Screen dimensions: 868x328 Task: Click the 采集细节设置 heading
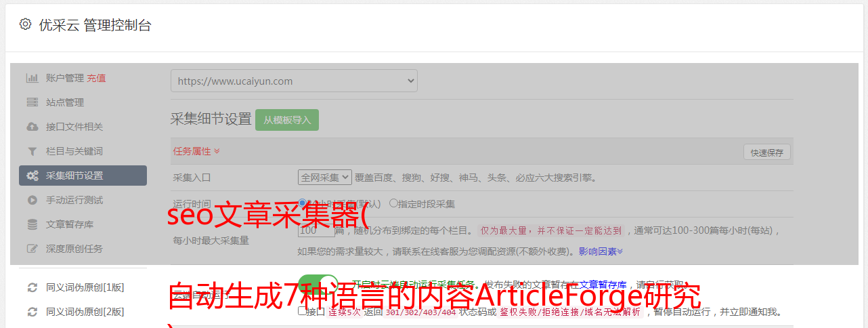coord(211,119)
